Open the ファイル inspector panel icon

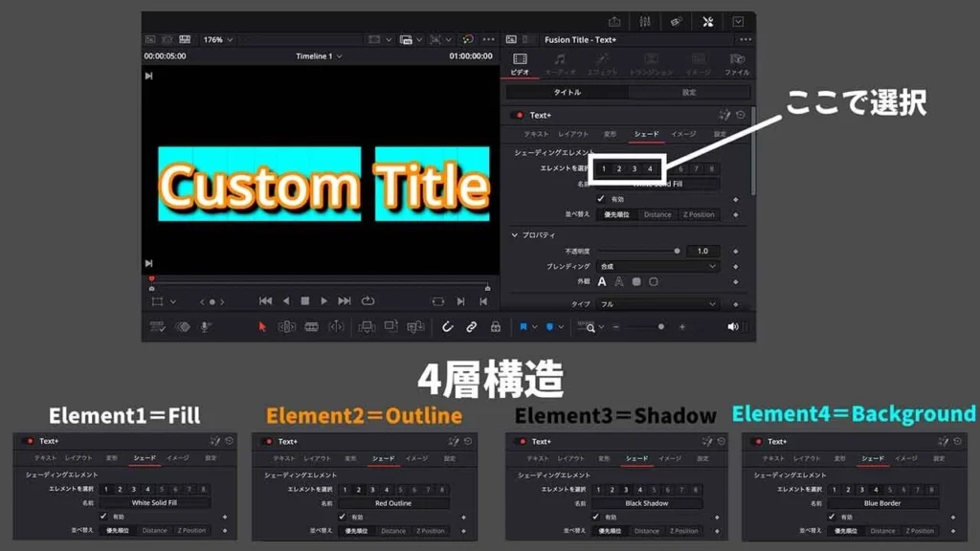[736, 63]
